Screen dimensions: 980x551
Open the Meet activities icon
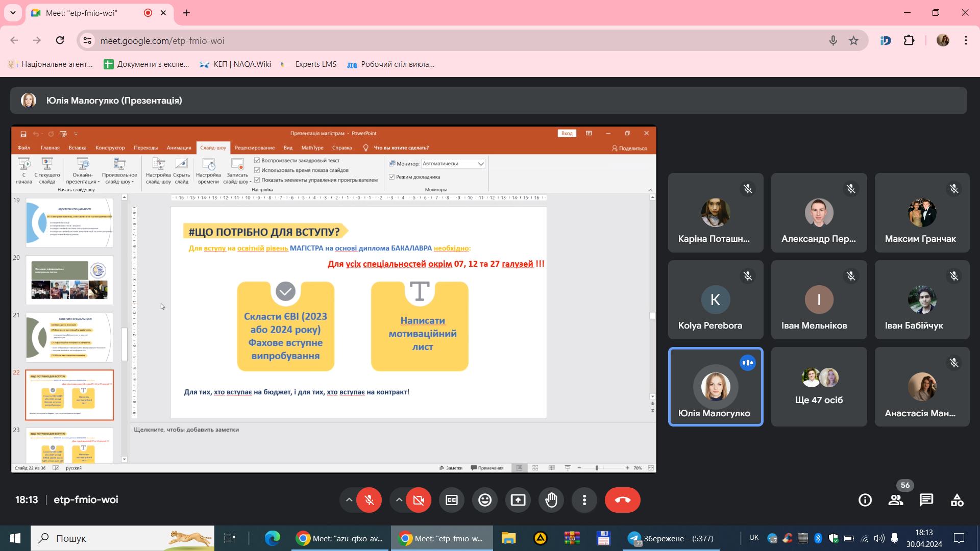coord(957,500)
